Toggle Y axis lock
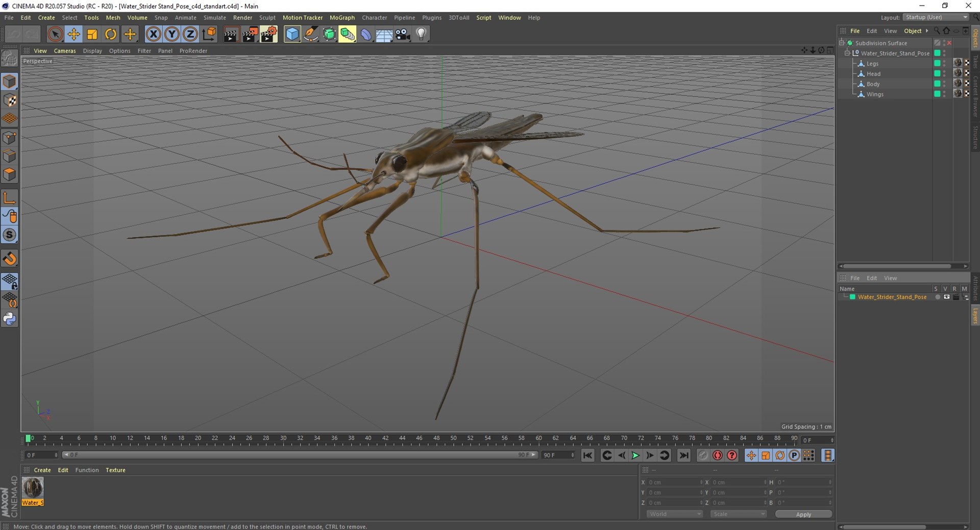This screenshot has width=980, height=530. pyautogui.click(x=172, y=34)
